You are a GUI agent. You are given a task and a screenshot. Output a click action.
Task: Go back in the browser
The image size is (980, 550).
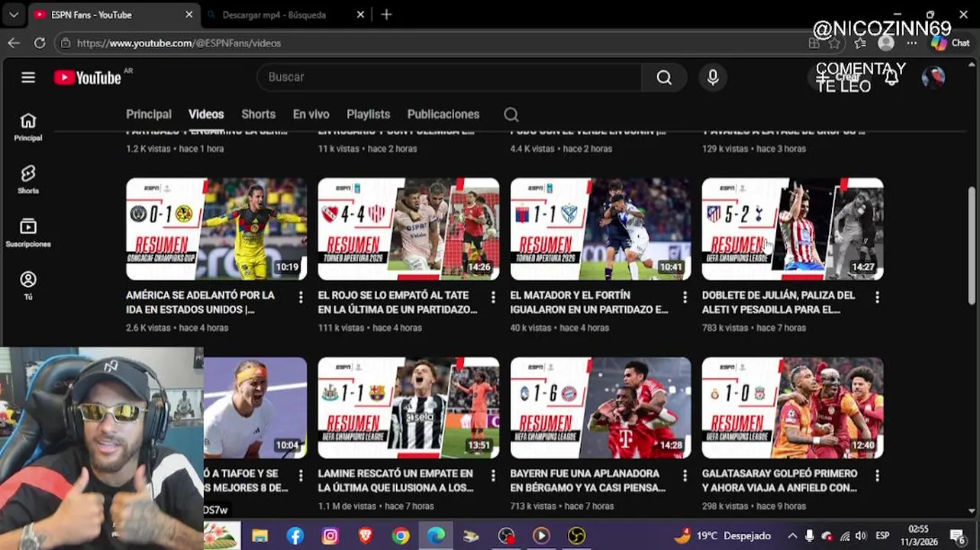(14, 43)
